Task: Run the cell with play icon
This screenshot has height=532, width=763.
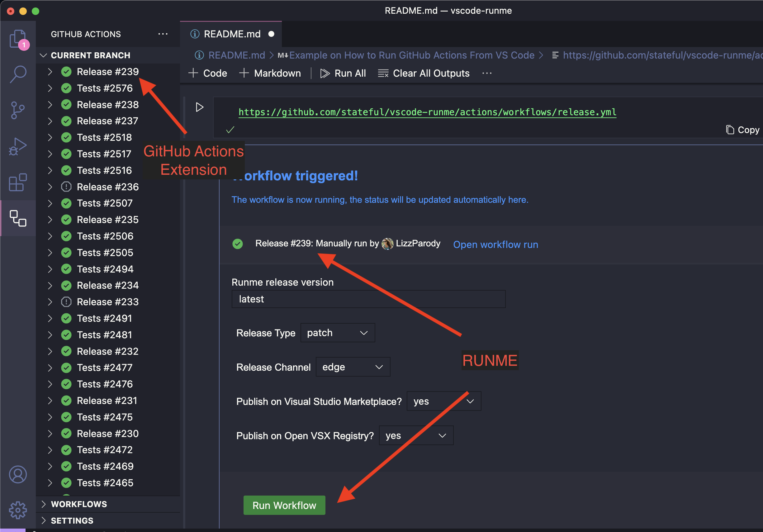Action: [199, 107]
